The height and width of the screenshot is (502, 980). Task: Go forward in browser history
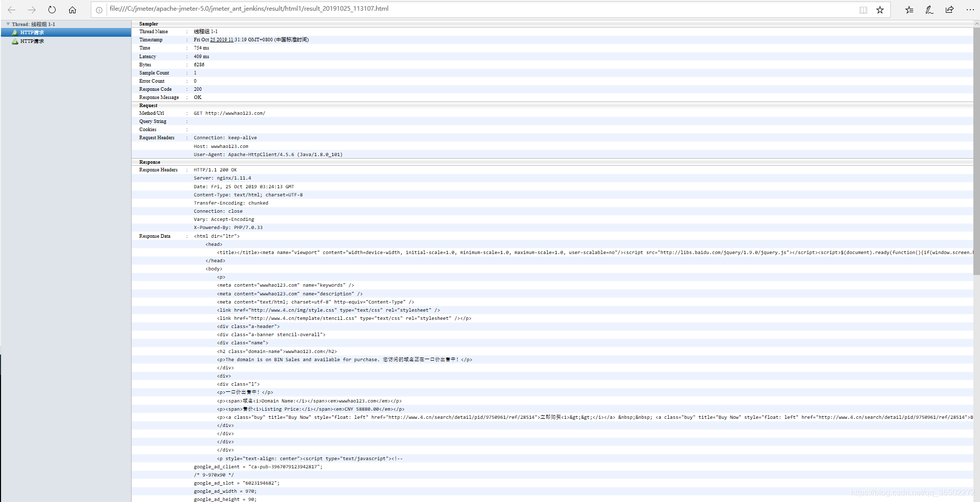[32, 10]
